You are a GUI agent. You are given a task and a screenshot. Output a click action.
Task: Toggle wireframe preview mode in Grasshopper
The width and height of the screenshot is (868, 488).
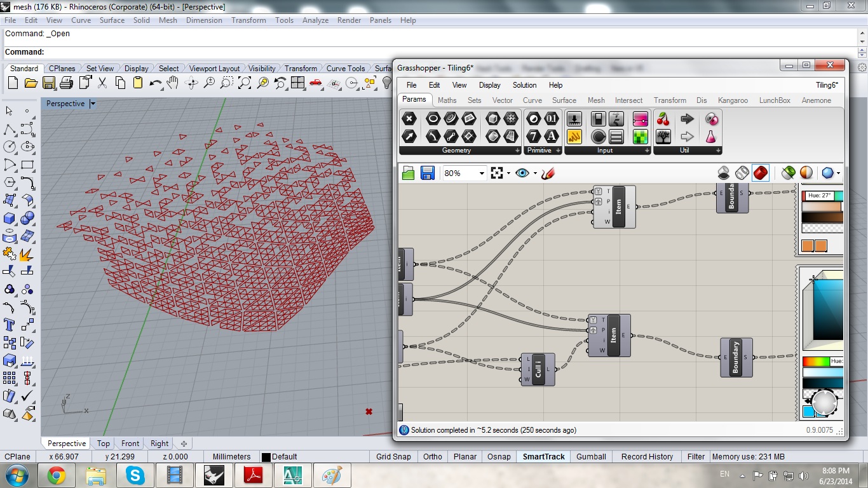pyautogui.click(x=742, y=173)
